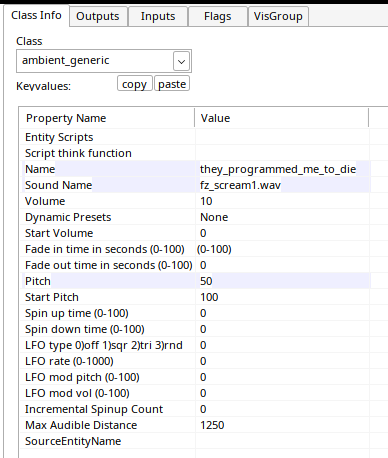Click the Pitch value 50
388x458 pixels.
[x=206, y=281]
